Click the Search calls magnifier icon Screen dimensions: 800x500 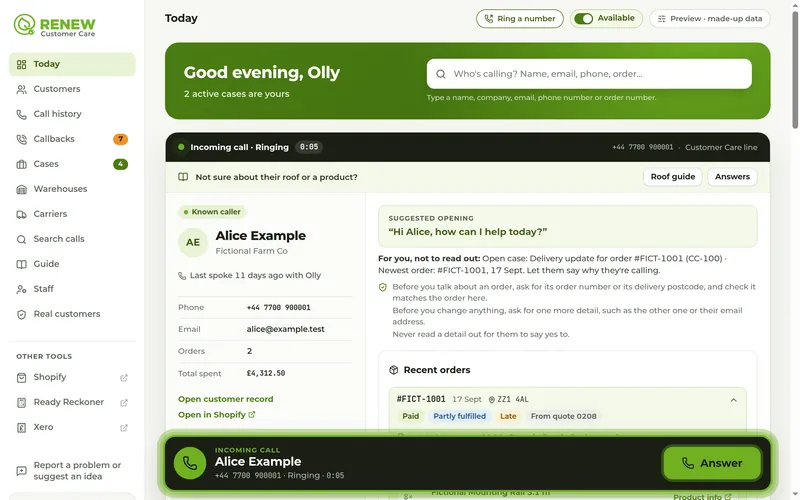tap(21, 239)
